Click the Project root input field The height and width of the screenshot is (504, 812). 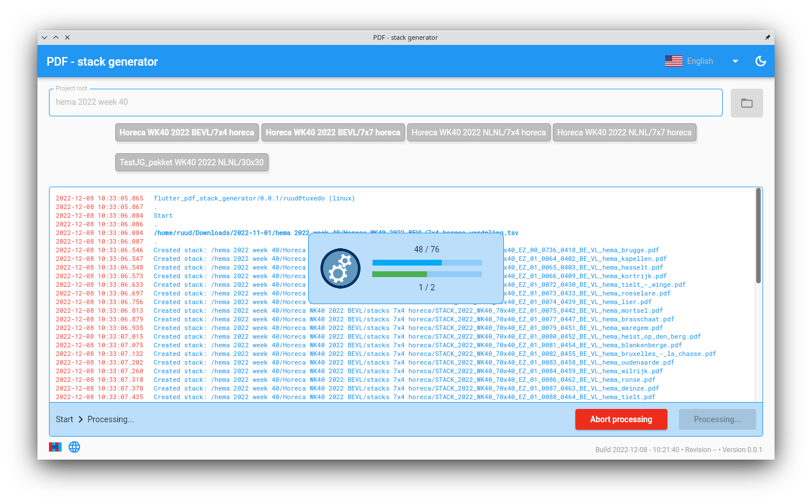coord(386,103)
